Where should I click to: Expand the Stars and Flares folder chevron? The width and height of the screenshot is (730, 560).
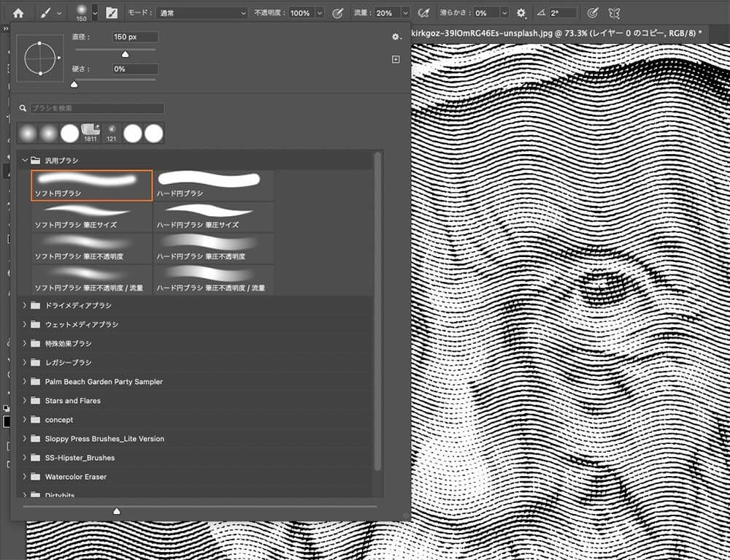coord(25,400)
